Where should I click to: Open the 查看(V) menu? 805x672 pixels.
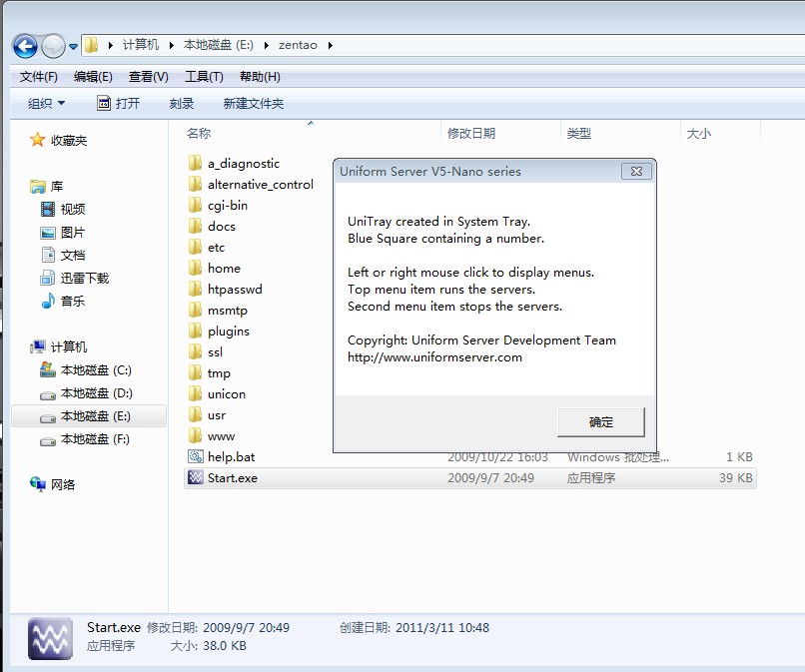149,77
